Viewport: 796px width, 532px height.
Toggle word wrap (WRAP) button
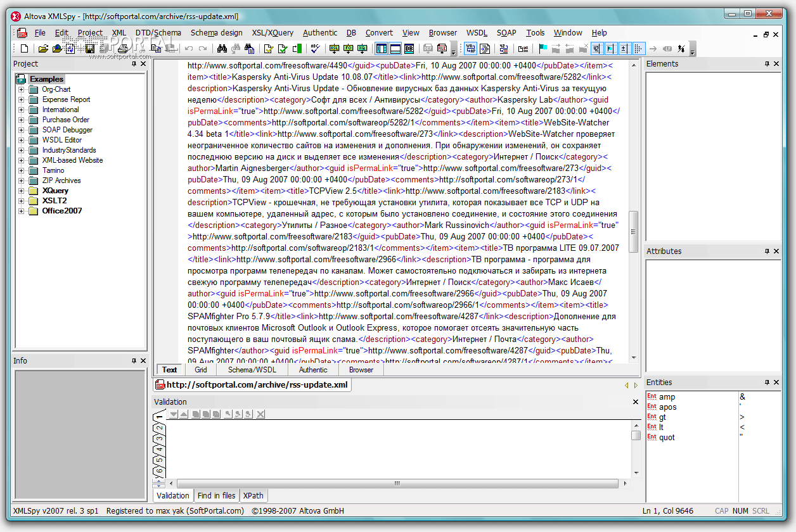[x=471, y=49]
